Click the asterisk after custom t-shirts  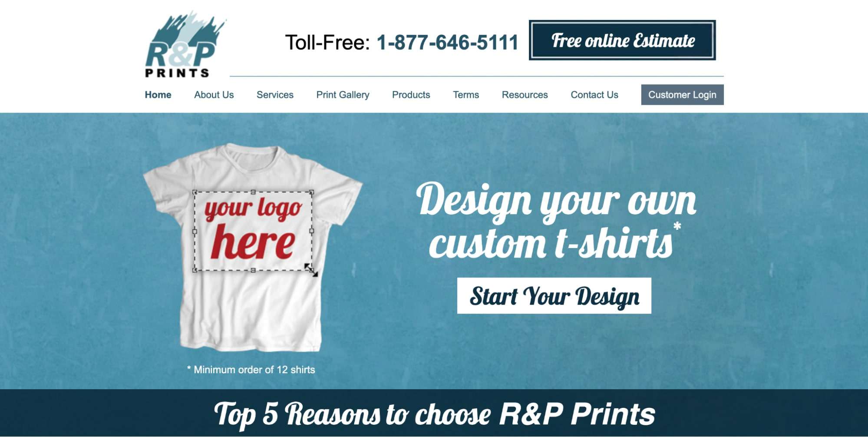[677, 226]
